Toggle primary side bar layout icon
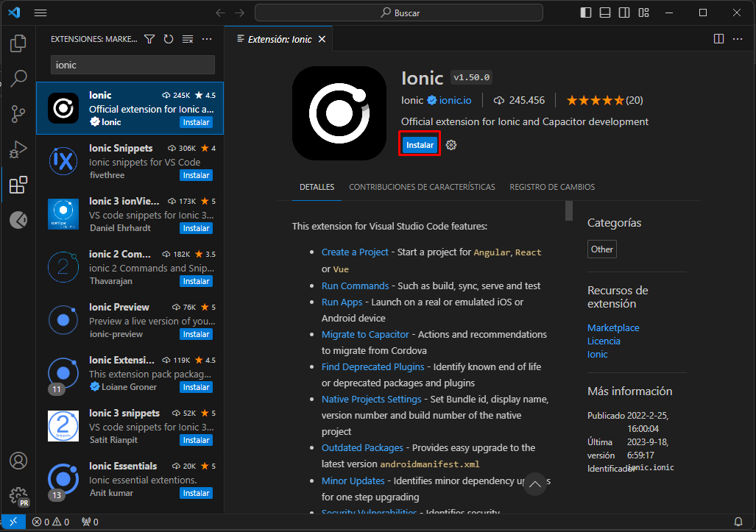Viewport: 756px width, 532px height. tap(586, 13)
